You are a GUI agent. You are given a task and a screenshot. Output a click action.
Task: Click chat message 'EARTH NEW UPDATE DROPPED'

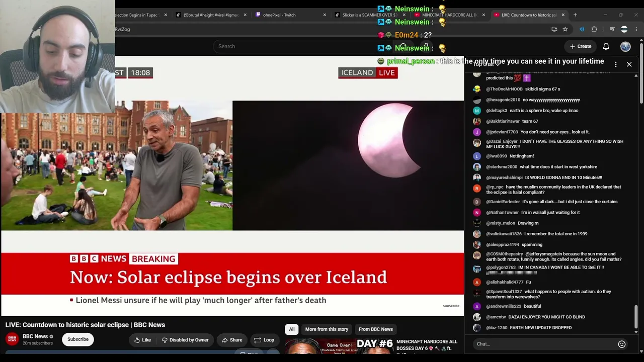coord(541,328)
